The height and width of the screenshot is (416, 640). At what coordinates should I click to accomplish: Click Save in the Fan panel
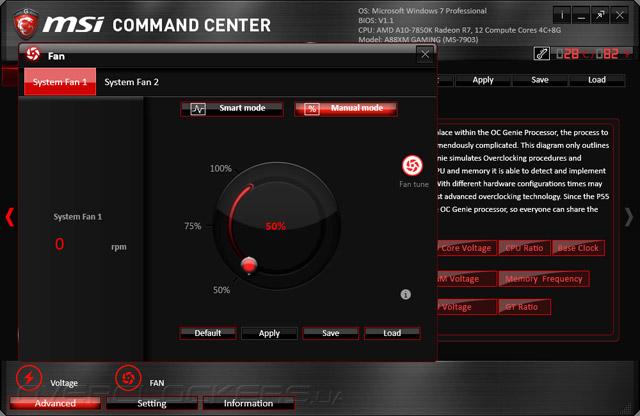tap(331, 333)
